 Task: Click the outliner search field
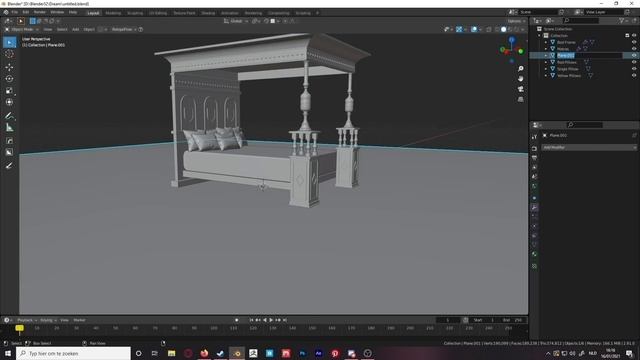pos(581,20)
